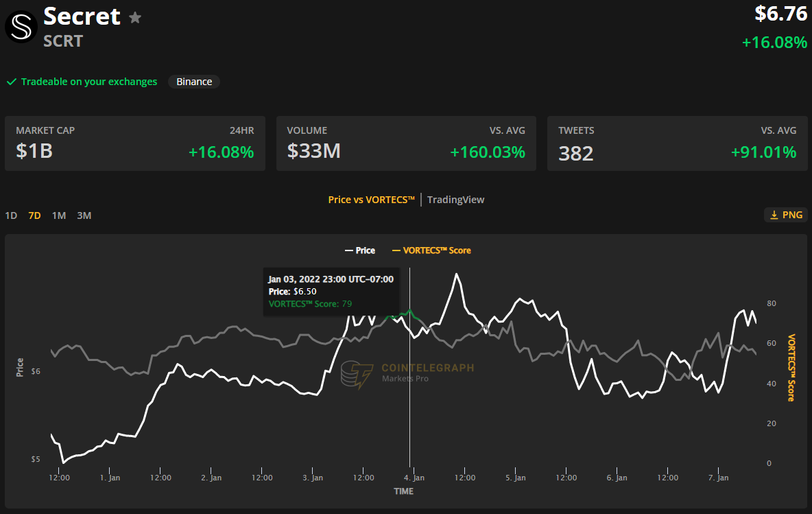Screen dimensions: 812x514
Task: Switch to the TradingView chart tab
Action: point(455,200)
